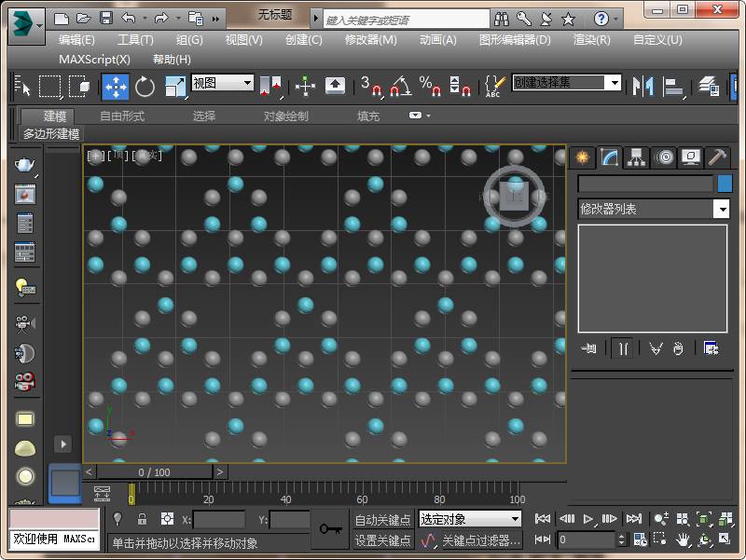Toggle Pin Stack in modifier panel
746x560 pixels.
click(589, 348)
